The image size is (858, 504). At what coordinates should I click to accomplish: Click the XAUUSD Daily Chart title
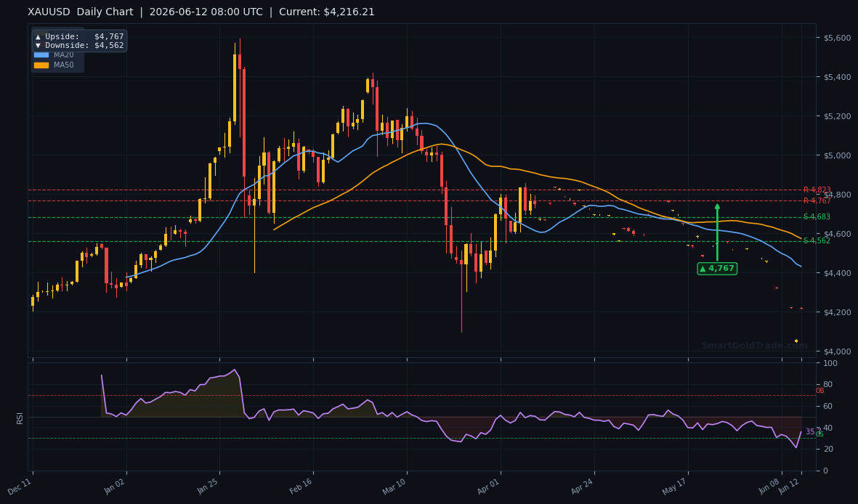click(81, 12)
